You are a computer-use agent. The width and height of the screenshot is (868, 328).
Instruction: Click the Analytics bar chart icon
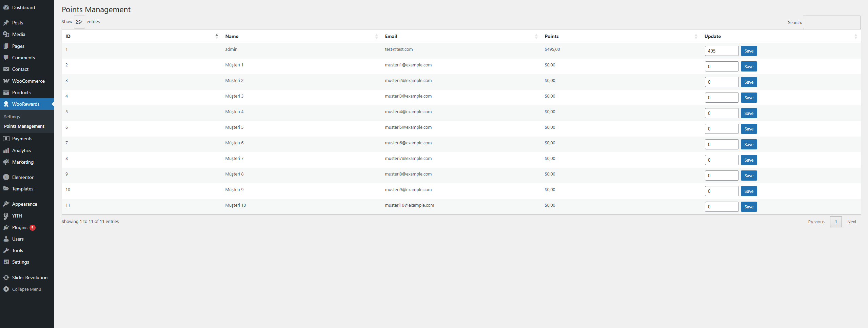tap(6, 150)
